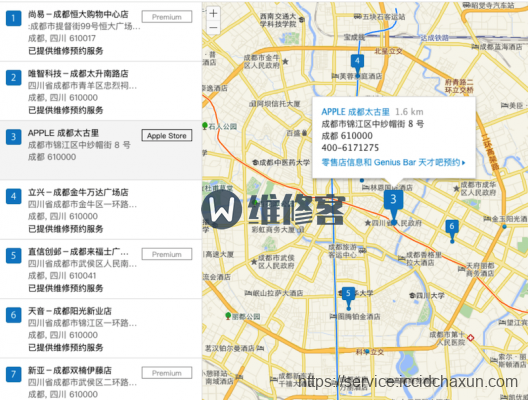Click phone number 400-6171275 in popup

350,147
